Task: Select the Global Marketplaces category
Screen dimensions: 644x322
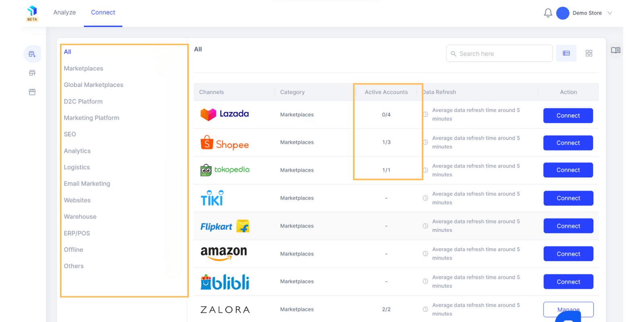Action: point(93,85)
